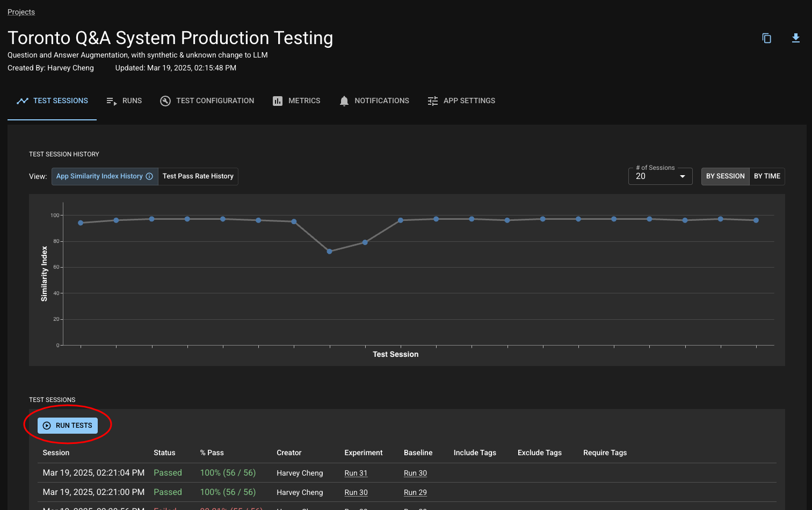Go back via the Projects breadcrumb link

click(x=21, y=12)
